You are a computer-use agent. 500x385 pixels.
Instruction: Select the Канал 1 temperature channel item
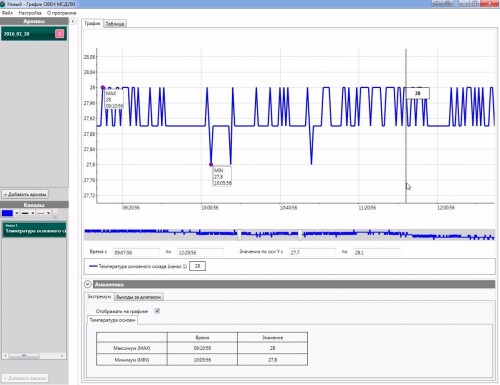pos(34,229)
